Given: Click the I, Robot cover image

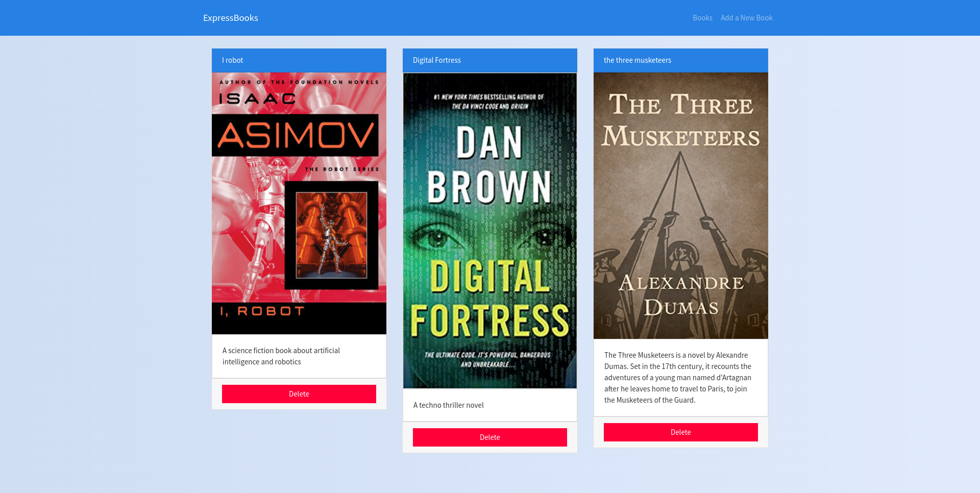Looking at the screenshot, I should click(x=299, y=203).
